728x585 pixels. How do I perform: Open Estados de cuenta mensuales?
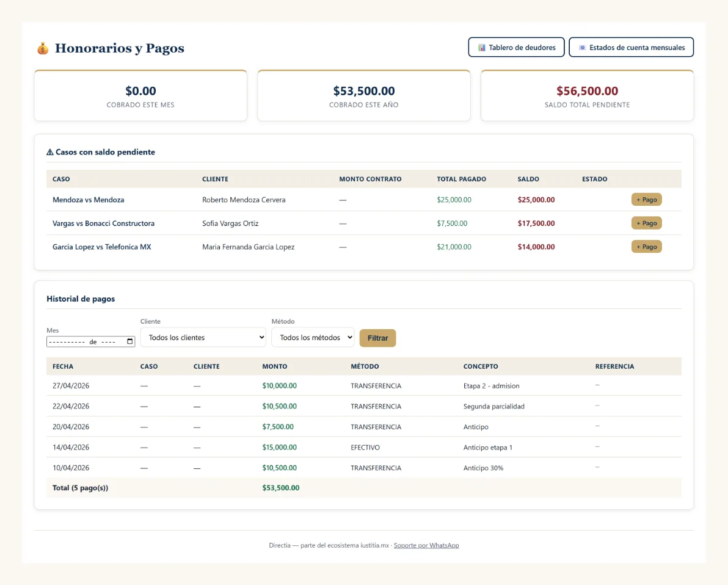[631, 48]
